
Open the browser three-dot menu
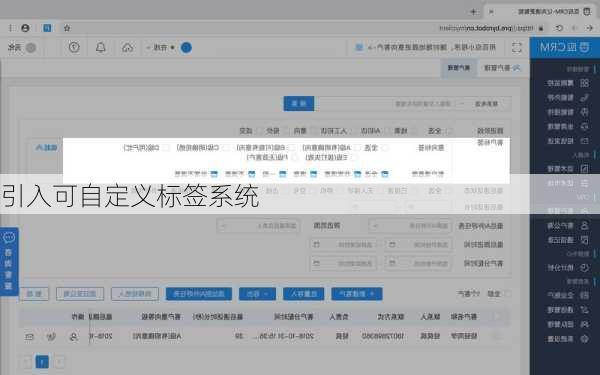[11, 28]
